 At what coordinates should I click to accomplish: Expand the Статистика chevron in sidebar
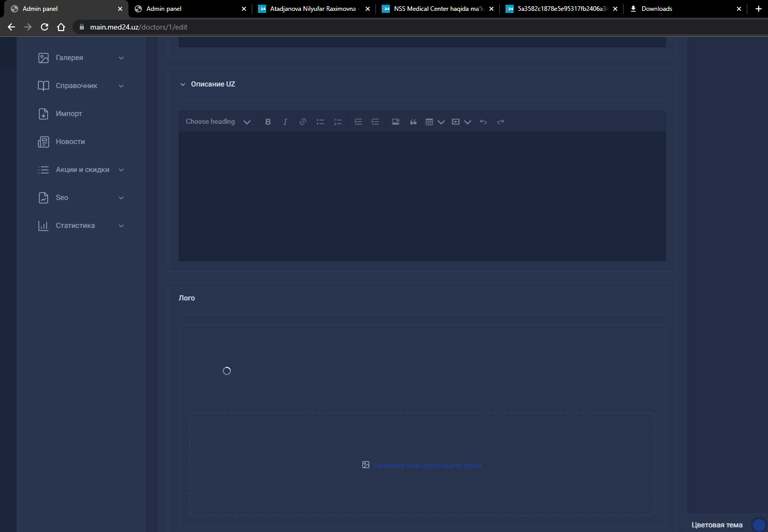pyautogui.click(x=121, y=226)
